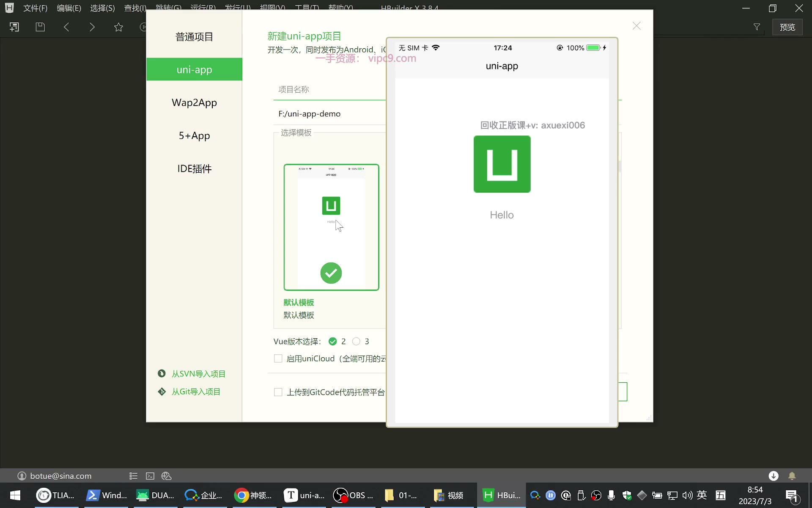Switch to TLIA taskbar app
This screenshot has height=508, width=812.
pyautogui.click(x=56, y=495)
